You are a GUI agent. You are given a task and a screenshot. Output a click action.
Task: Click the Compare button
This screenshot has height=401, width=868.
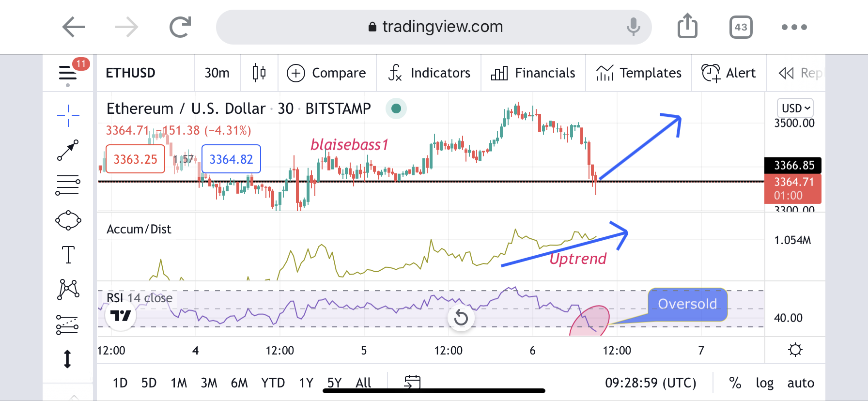pos(326,73)
